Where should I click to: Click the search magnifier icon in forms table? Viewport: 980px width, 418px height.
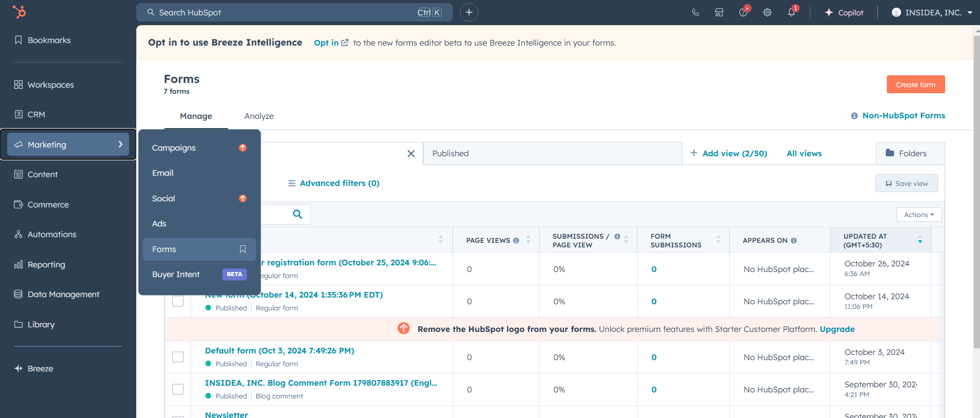tap(298, 214)
